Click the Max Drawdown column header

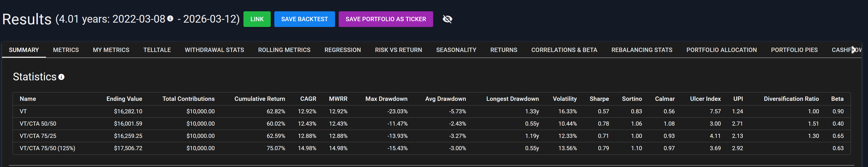[386, 99]
